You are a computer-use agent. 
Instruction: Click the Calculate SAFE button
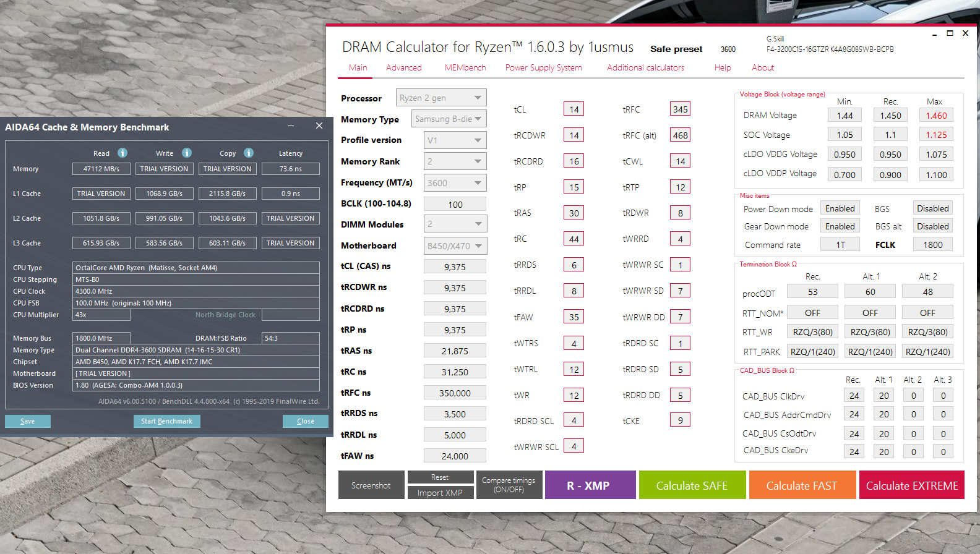click(x=692, y=485)
